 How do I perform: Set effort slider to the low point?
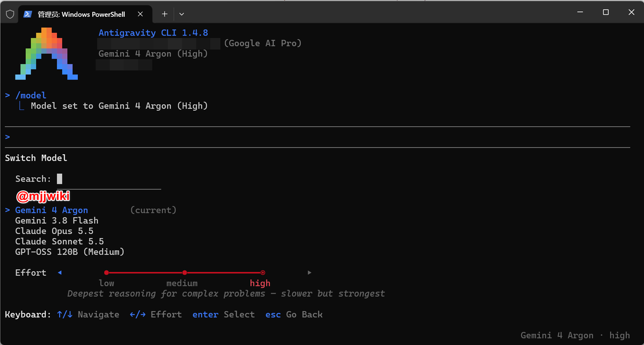[106, 272]
